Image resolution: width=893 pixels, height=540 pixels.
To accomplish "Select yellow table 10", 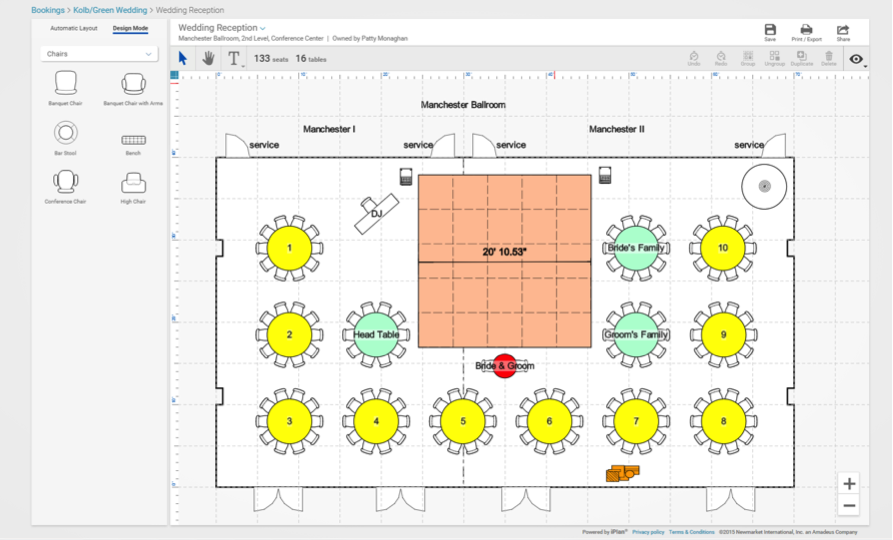I will (x=723, y=248).
